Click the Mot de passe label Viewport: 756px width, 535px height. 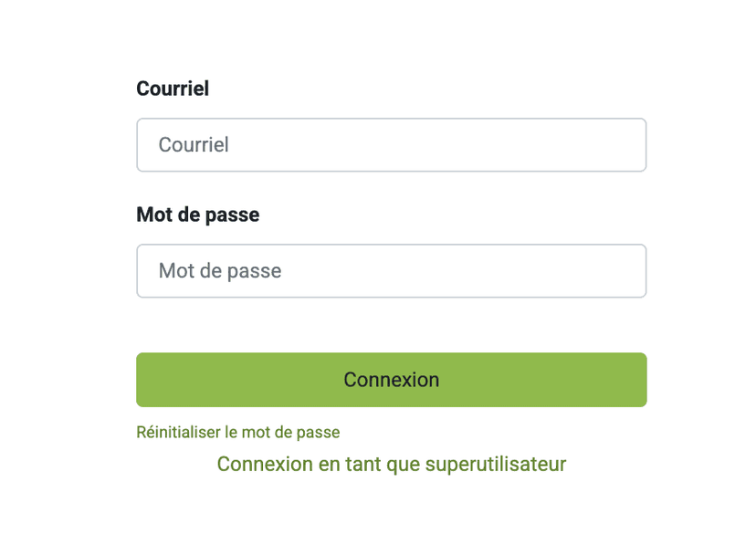pos(197,214)
